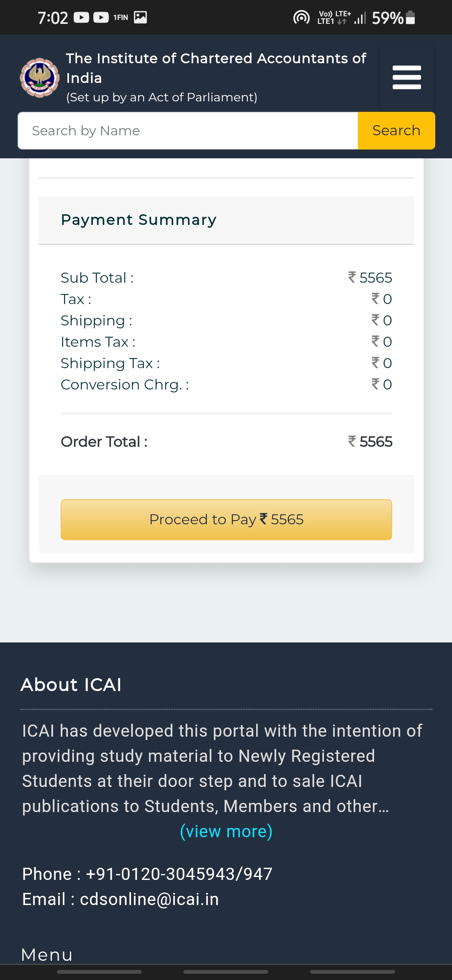Click the yellow Search button
The image size is (452, 980).
396,131
